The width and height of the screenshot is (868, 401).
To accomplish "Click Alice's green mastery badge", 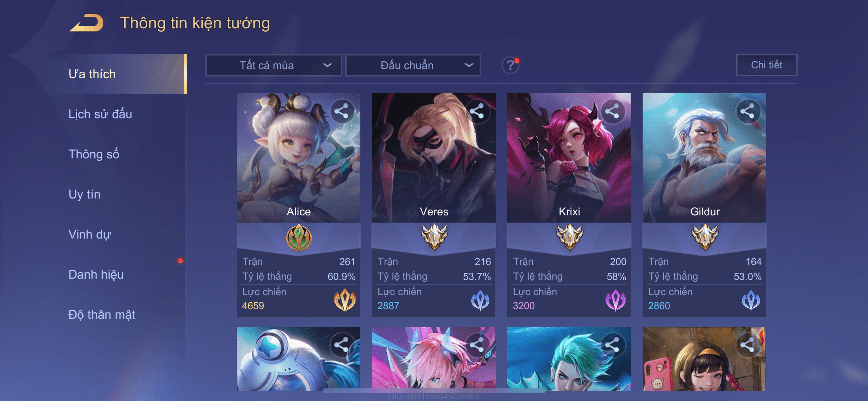I will point(299,238).
